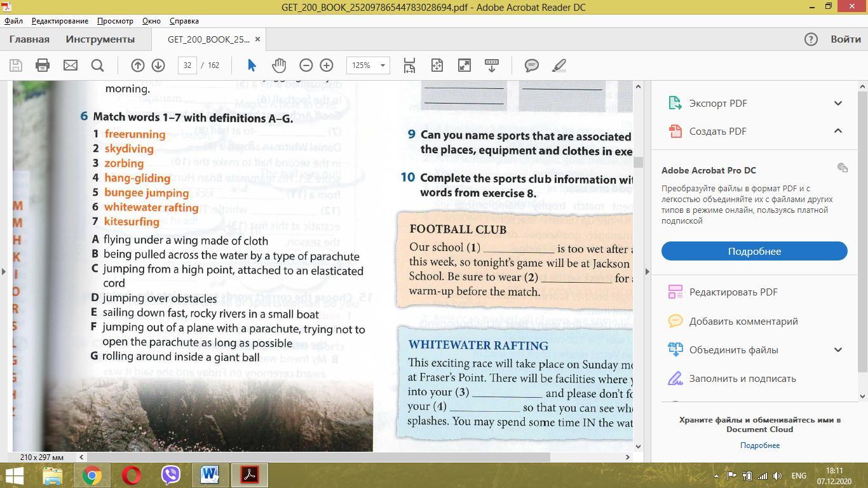Go to previous page arrow
Image resolution: width=868 pixels, height=488 pixels.
pyautogui.click(x=137, y=65)
